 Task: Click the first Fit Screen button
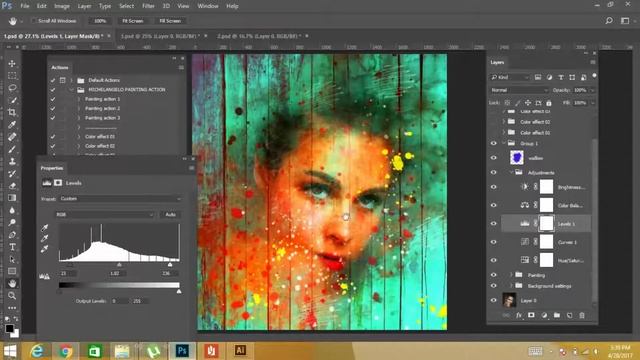pyautogui.click(x=133, y=21)
